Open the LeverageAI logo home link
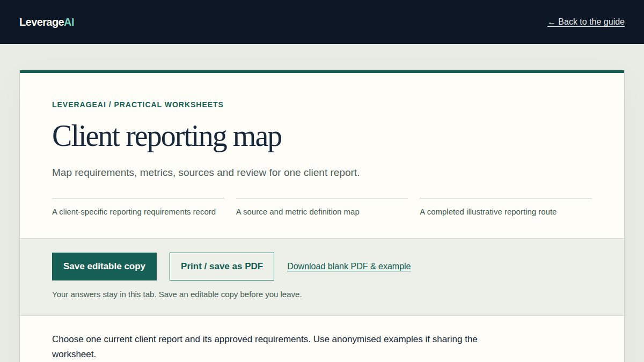The width and height of the screenshot is (644, 362). [x=47, y=22]
